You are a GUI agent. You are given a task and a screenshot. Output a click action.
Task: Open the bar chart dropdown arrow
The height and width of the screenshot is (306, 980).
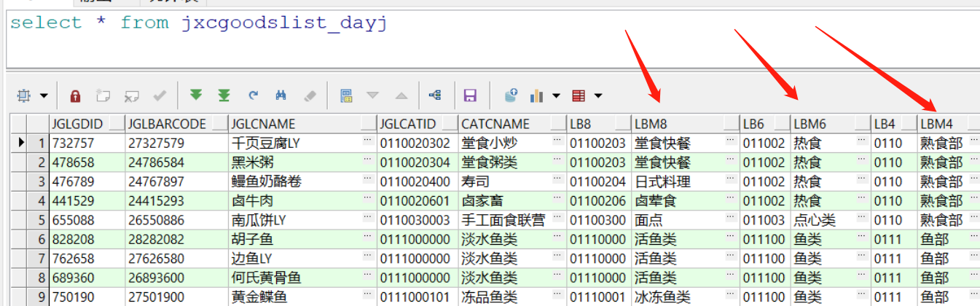pyautogui.click(x=557, y=96)
